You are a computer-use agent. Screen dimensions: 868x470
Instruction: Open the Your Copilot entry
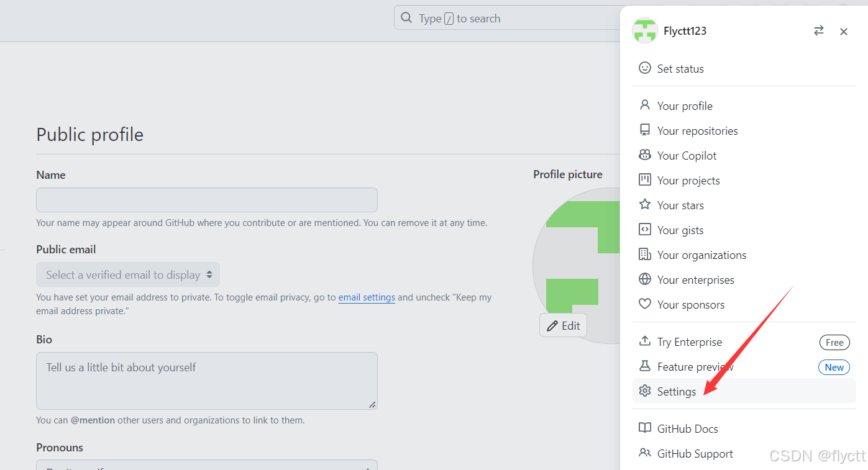pyautogui.click(x=744, y=155)
